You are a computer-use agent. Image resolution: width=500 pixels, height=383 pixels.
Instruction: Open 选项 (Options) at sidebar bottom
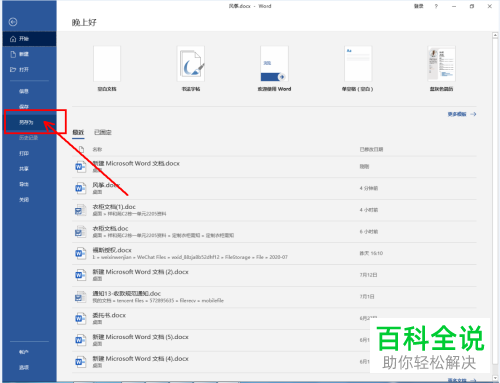point(29,367)
